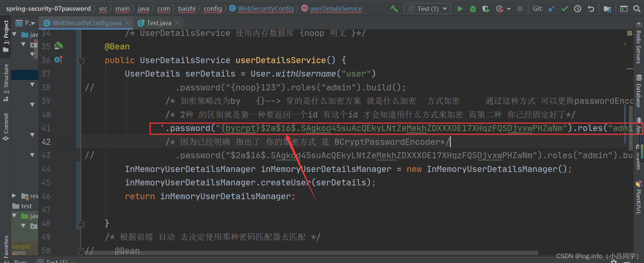Click spring-security-07password breadcrumb
Image resolution: width=644 pixels, height=263 pixels.
pyautogui.click(x=48, y=9)
